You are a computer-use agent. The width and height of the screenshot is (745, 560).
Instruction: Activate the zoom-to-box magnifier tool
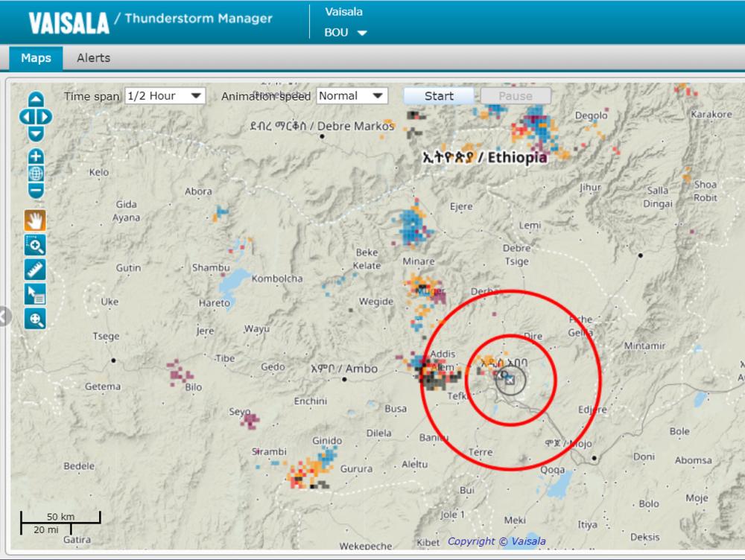(36, 244)
